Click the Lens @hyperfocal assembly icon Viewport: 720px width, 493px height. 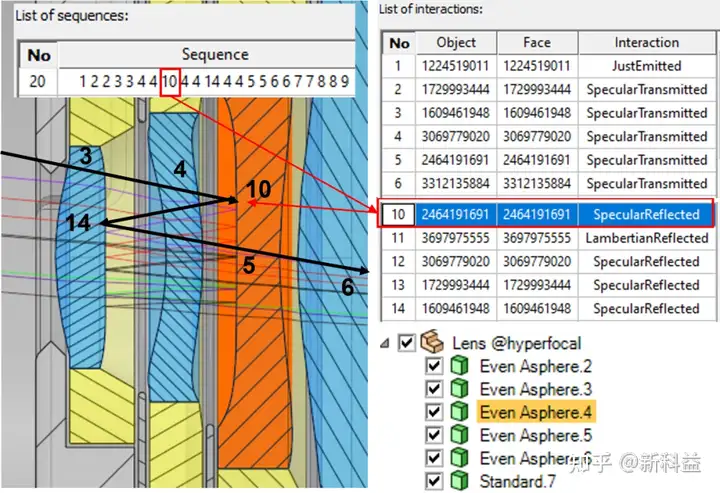(x=432, y=342)
